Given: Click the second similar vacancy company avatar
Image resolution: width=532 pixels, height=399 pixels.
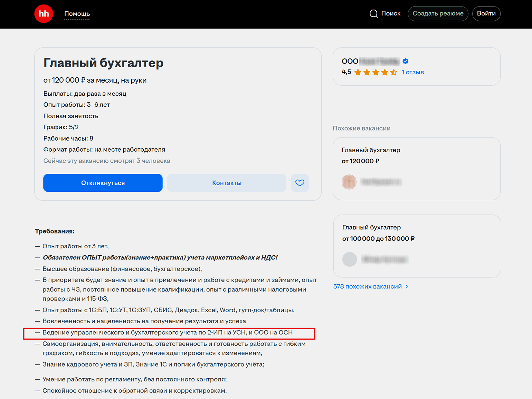Looking at the screenshot, I should (349, 259).
